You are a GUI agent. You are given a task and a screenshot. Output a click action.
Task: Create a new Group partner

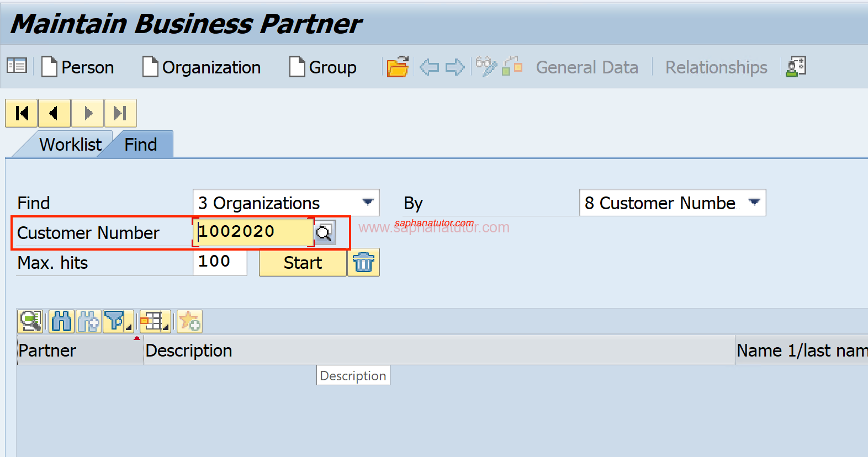coord(323,67)
